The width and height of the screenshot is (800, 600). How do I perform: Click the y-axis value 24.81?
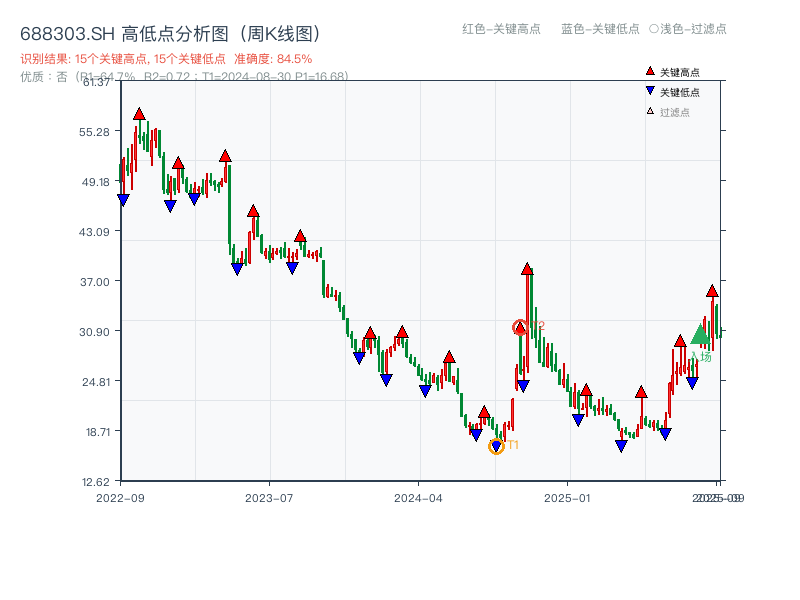coord(96,382)
